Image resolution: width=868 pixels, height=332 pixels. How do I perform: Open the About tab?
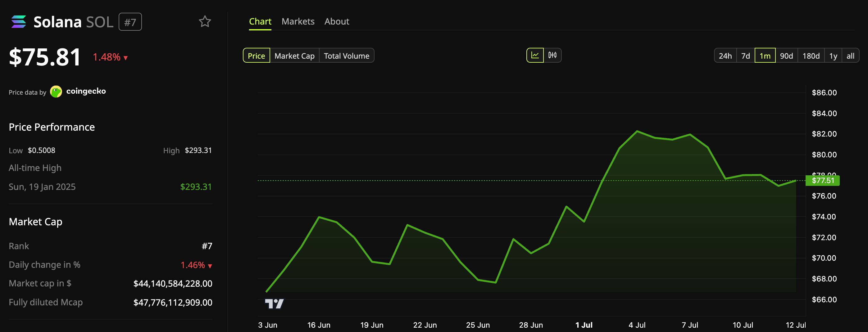pos(337,21)
